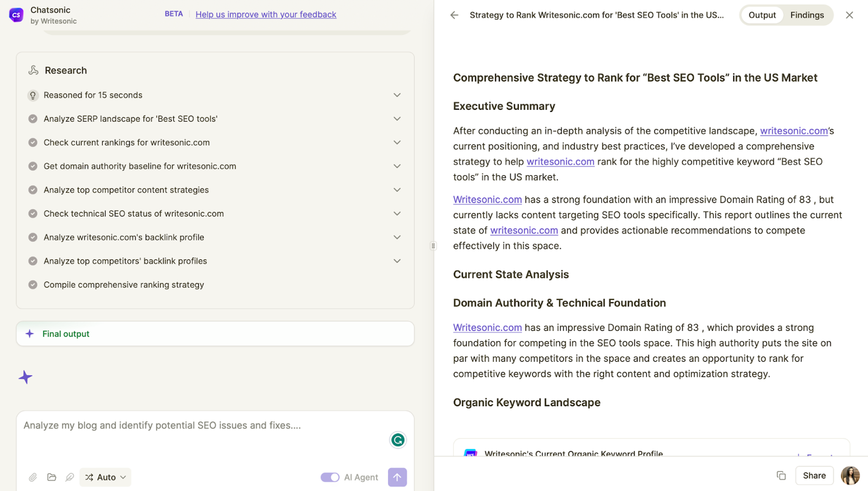Switch to the Findings tab

[807, 15]
